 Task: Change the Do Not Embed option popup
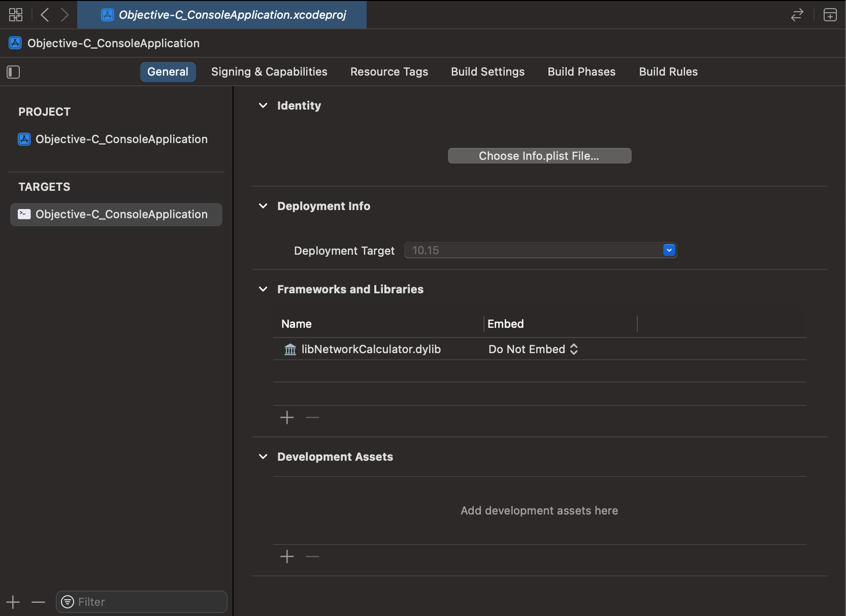coord(533,349)
